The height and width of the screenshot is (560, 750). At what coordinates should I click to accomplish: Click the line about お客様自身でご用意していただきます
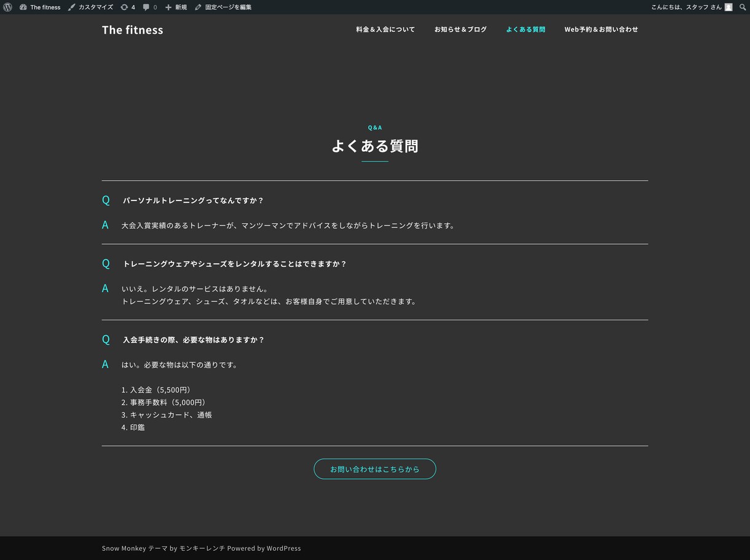269,302
